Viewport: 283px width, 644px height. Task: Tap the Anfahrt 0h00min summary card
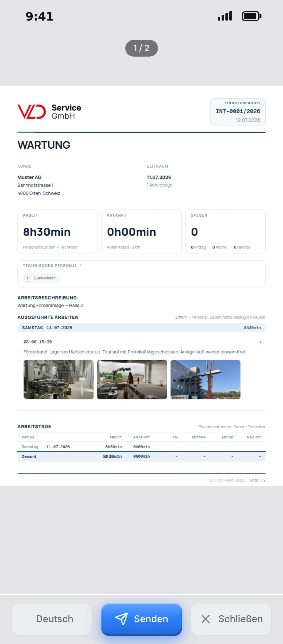[x=141, y=231]
